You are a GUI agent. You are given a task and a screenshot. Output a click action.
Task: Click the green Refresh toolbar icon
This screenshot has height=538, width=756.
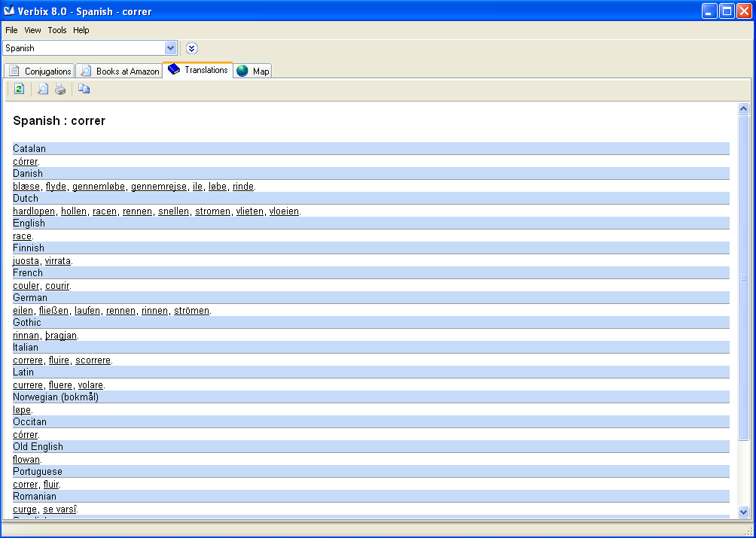(20, 89)
